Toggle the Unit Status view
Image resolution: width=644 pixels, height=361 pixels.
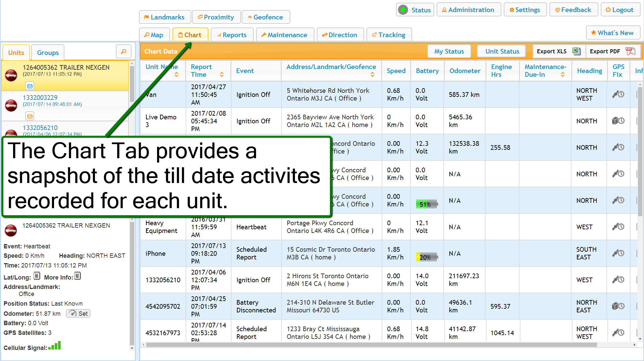[x=502, y=51]
